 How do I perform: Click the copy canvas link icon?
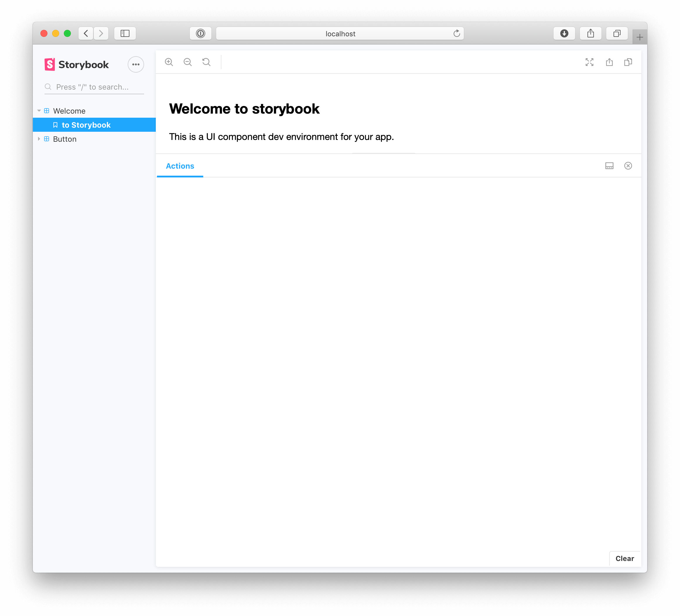coord(630,62)
